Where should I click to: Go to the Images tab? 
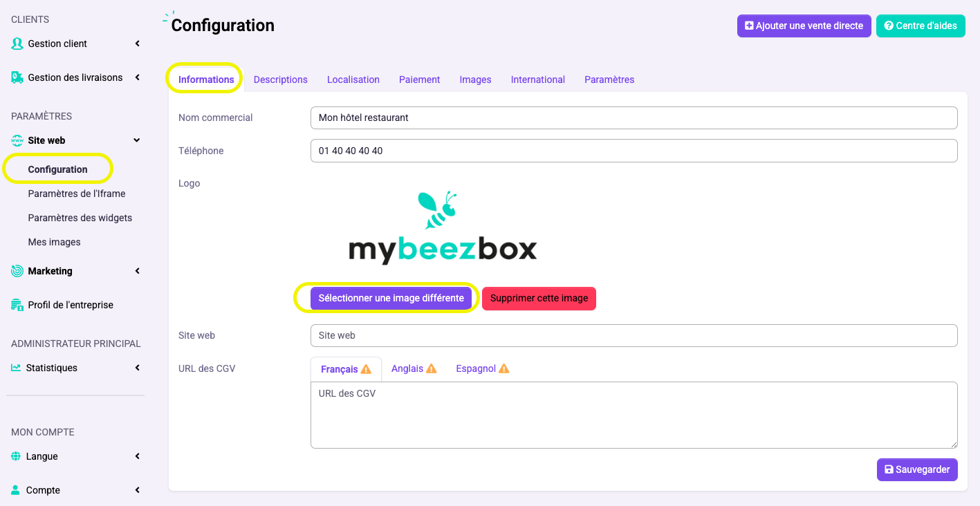[x=476, y=79]
